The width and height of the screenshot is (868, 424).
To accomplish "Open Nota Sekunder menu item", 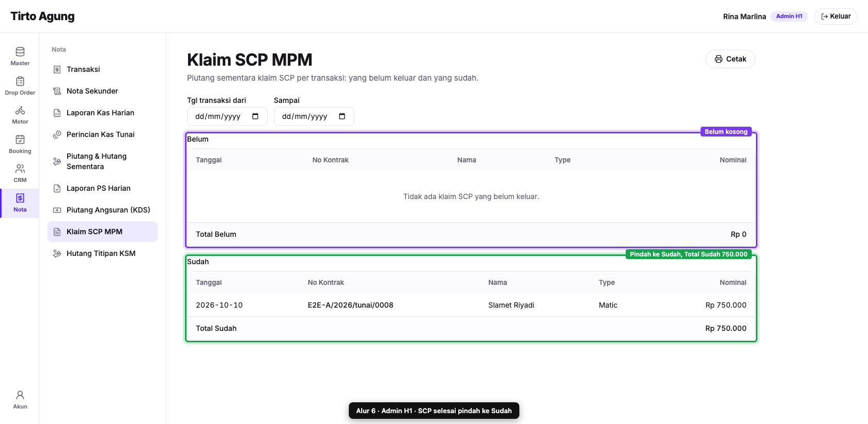I will coord(102,91).
